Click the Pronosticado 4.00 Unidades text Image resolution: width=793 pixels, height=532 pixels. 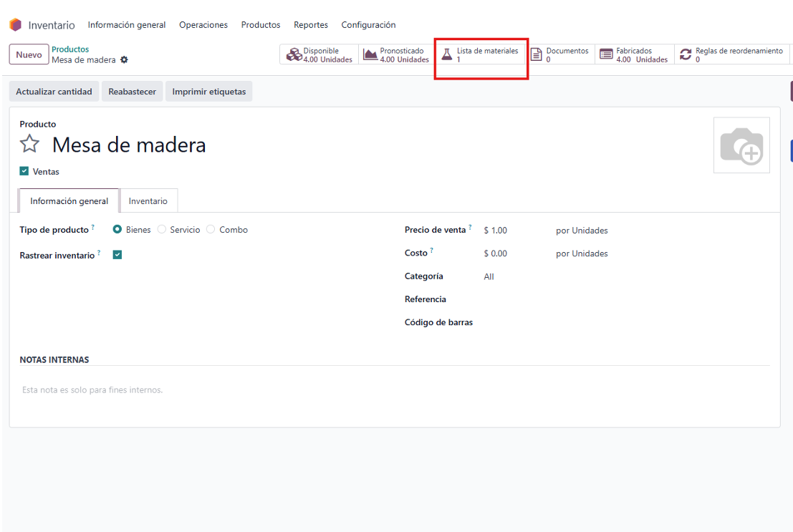(x=405, y=55)
